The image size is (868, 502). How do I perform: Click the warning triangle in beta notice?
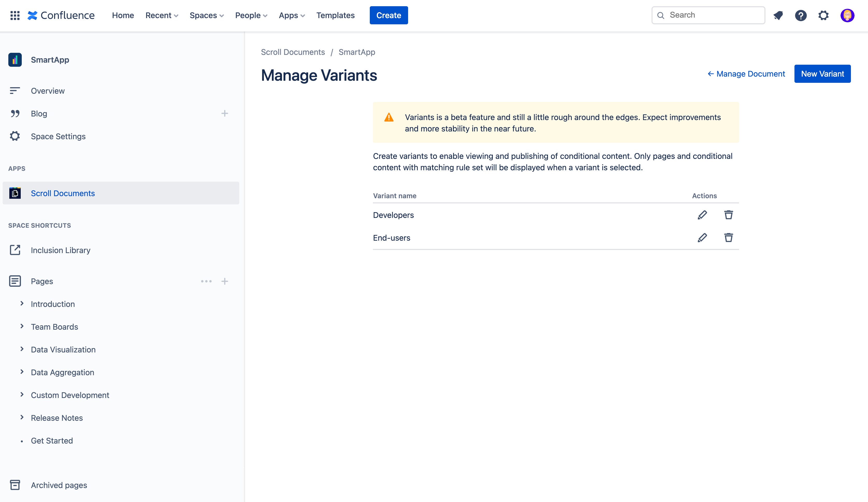389,117
